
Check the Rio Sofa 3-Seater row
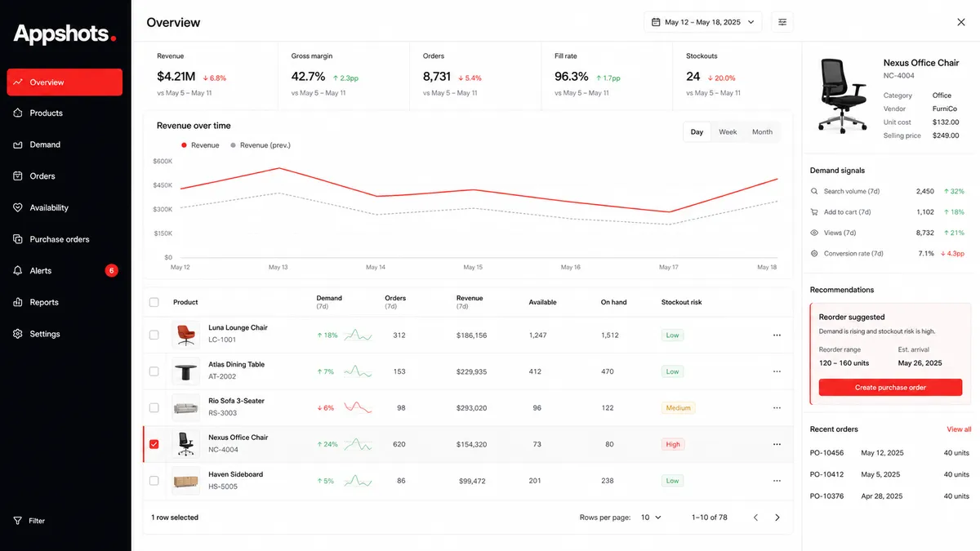click(154, 407)
